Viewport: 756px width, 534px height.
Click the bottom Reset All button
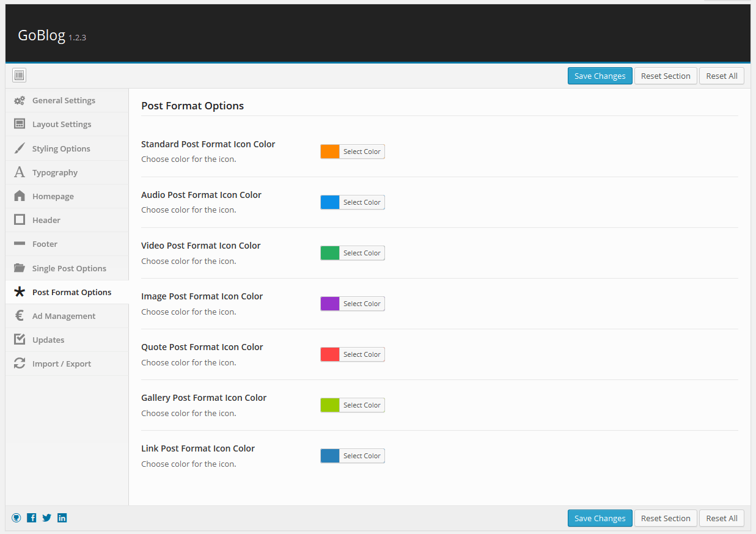[x=722, y=518]
